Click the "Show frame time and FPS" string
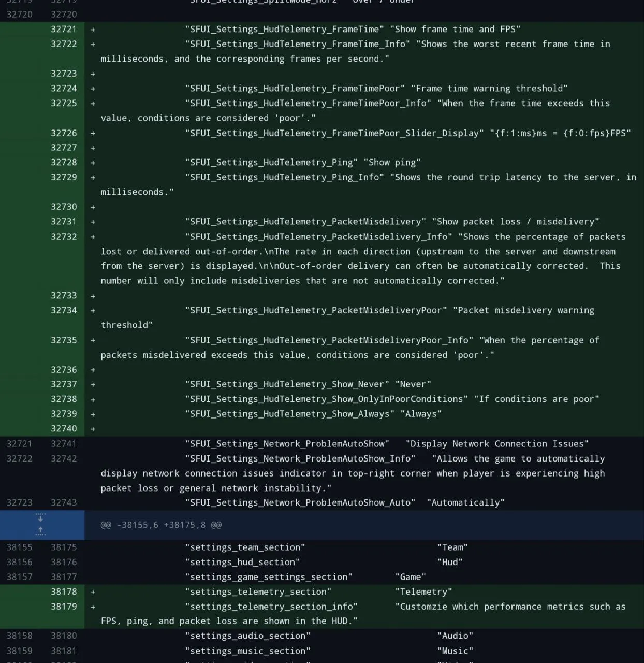This screenshot has height=663, width=644. coord(455,29)
